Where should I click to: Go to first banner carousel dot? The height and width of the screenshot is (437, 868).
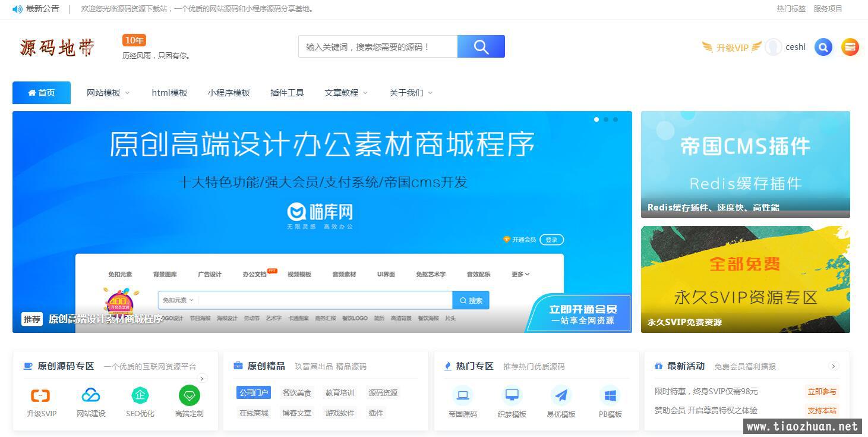[596, 120]
